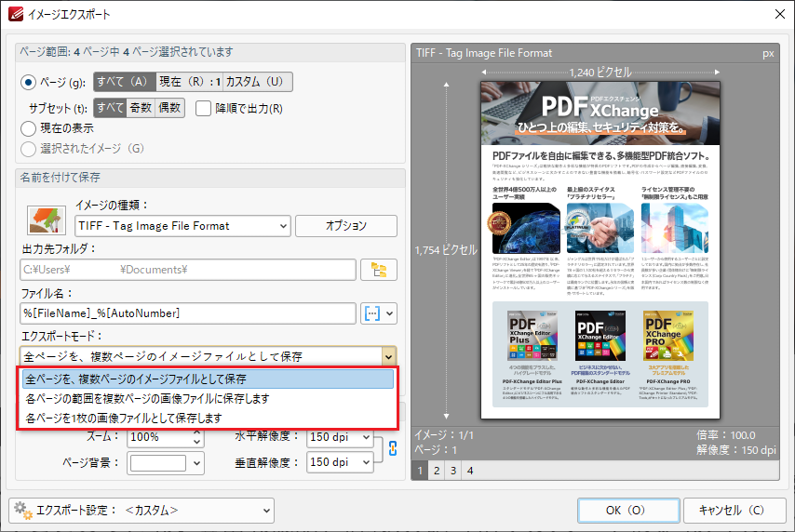Close the イメージエクスポート dialog
Viewport: 795px width, 532px height.
click(780, 14)
